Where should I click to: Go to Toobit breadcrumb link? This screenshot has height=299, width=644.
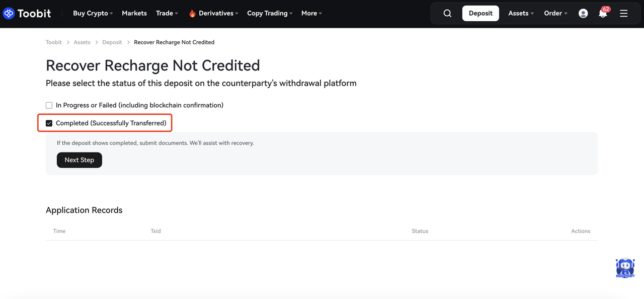[x=54, y=42]
